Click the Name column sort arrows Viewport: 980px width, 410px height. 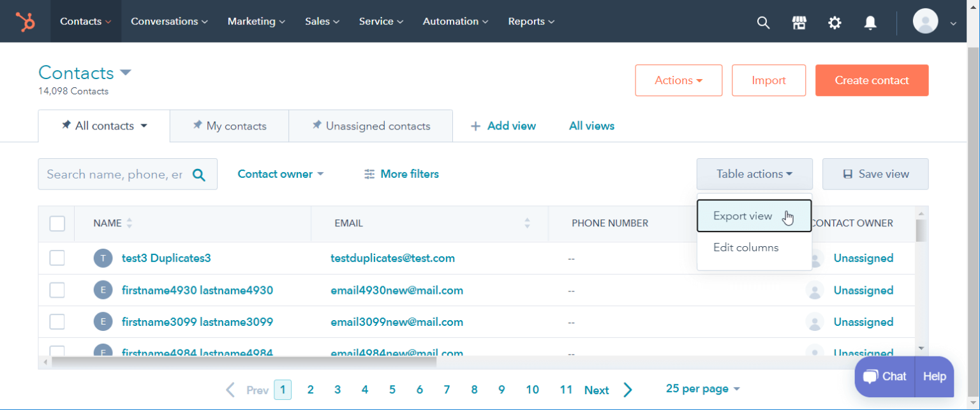[130, 223]
